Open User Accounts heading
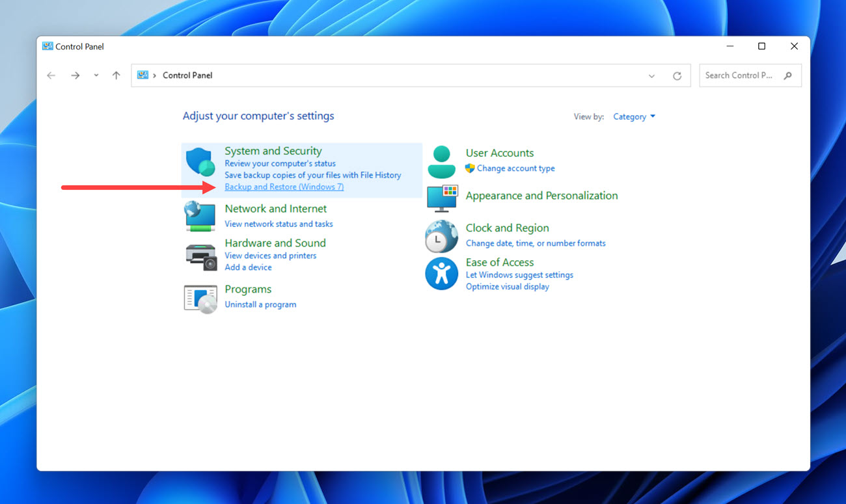The width and height of the screenshot is (846, 504). 500,153
